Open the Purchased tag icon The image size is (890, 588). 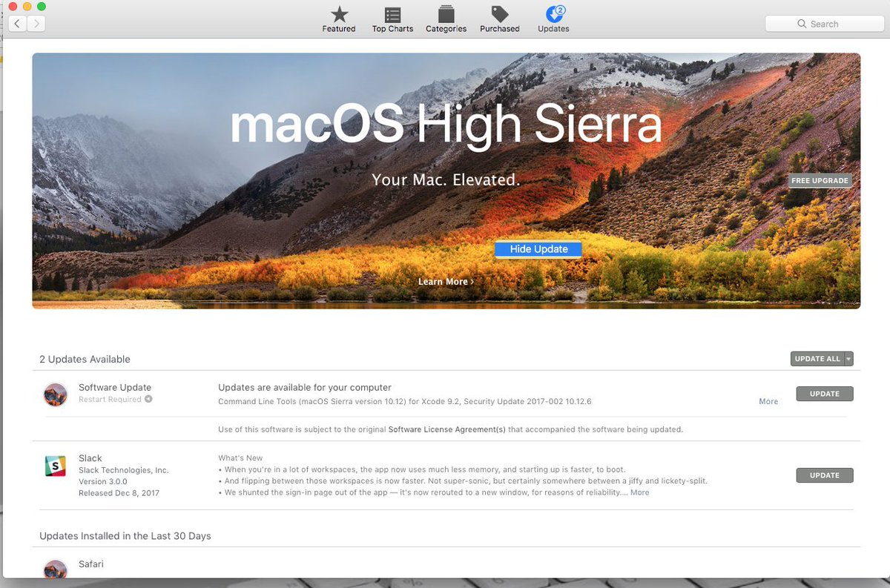499,14
